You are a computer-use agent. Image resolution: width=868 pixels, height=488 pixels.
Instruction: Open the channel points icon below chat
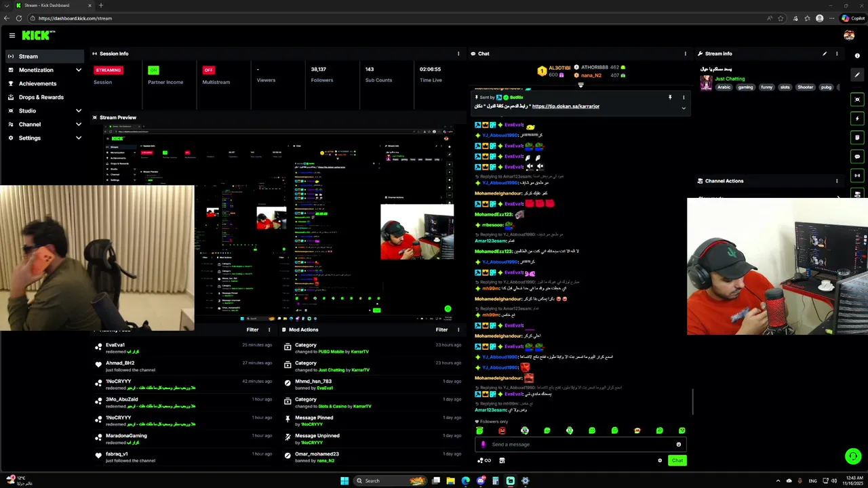(x=484, y=460)
